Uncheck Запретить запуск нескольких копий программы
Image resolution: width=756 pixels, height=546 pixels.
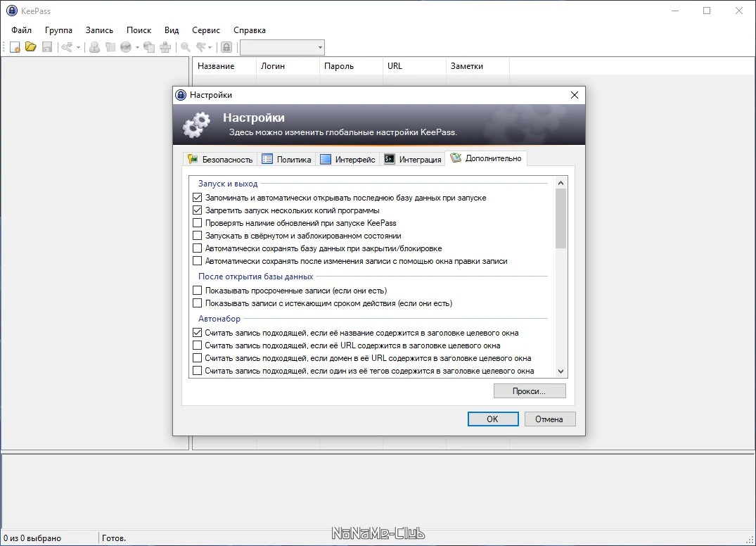tap(197, 210)
